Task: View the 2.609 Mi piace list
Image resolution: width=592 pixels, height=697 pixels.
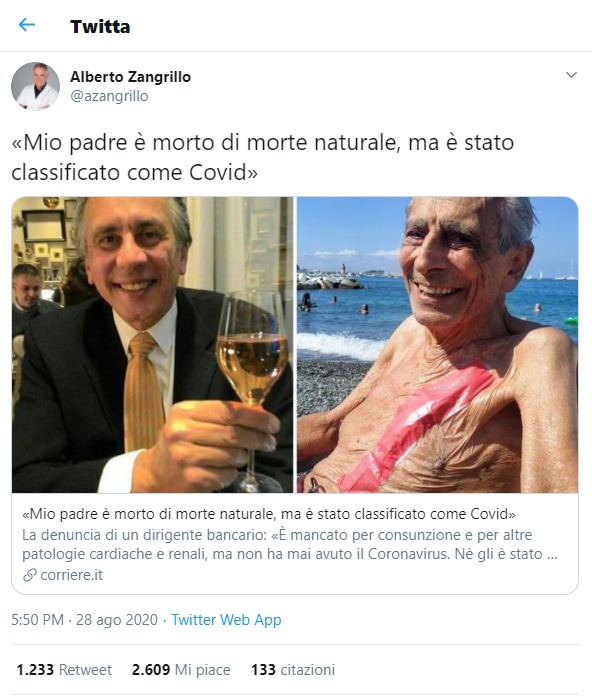Action: 181,669
